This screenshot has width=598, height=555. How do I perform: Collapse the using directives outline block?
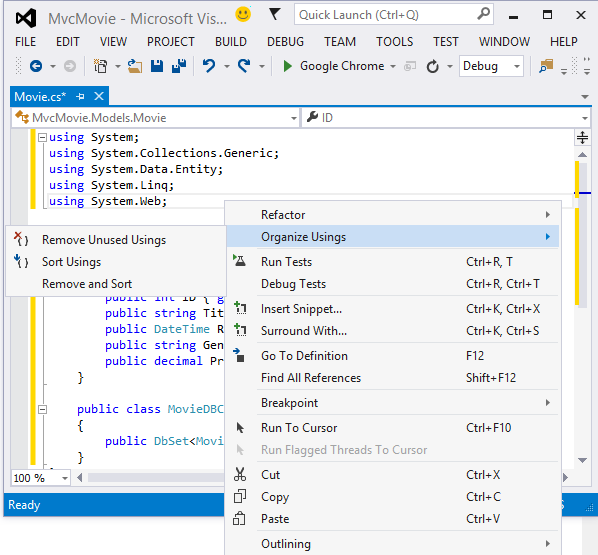point(42,137)
